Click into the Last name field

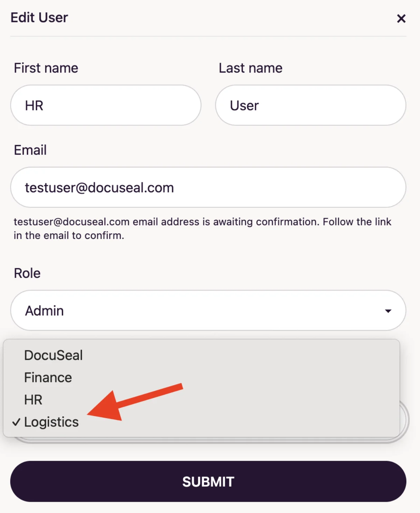310,105
